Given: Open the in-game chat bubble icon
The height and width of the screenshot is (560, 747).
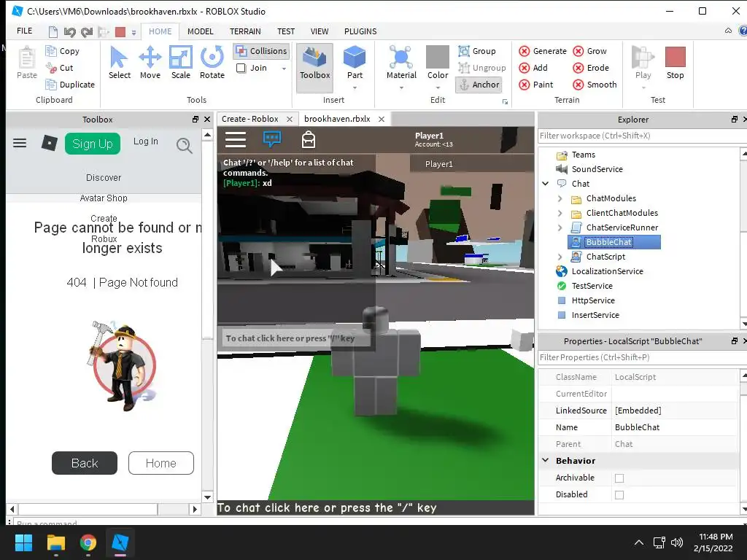Looking at the screenshot, I should point(272,139).
